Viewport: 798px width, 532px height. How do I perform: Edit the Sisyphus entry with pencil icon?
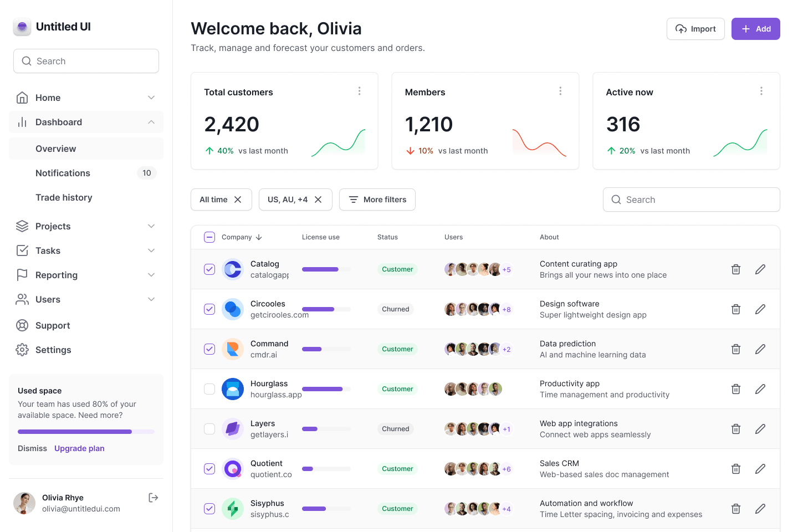click(x=760, y=509)
